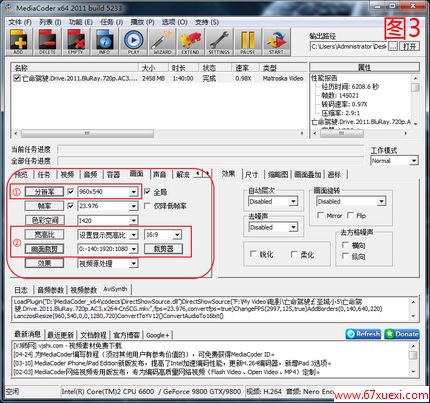The width and height of the screenshot is (430, 403).
Task: Click the 效果 button beside 视频源处理
Action: click(44, 263)
